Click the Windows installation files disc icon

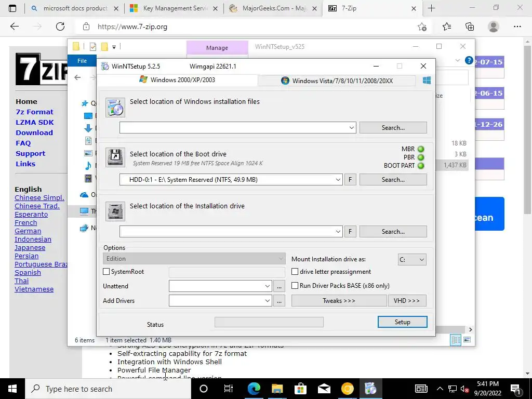point(115,108)
